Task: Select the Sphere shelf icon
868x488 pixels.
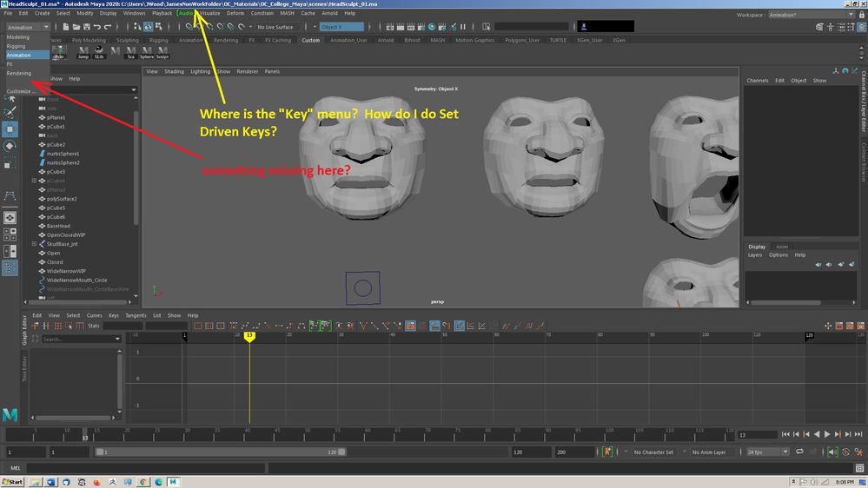Action: 147,53
